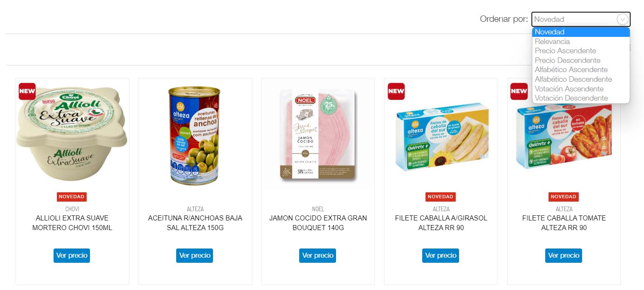
Task: Click the circular arrow in Ordenar por box
Action: coord(623,19)
